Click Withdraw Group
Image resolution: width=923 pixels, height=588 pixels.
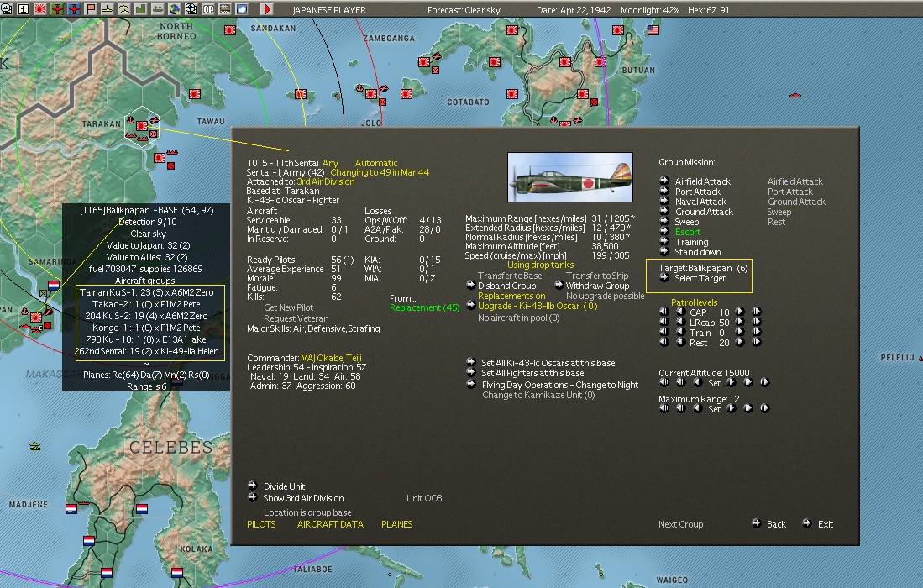pos(559,285)
